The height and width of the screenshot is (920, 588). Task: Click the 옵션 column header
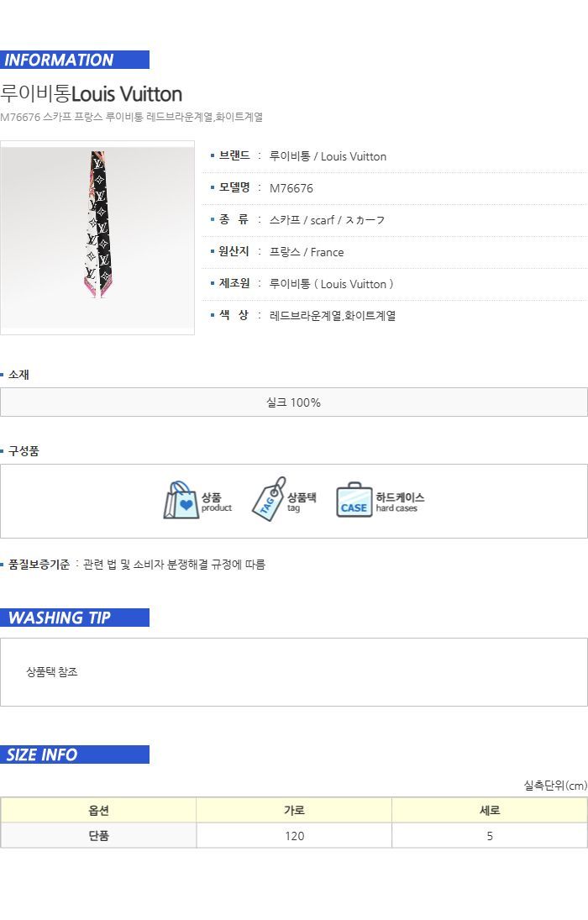[x=98, y=810]
